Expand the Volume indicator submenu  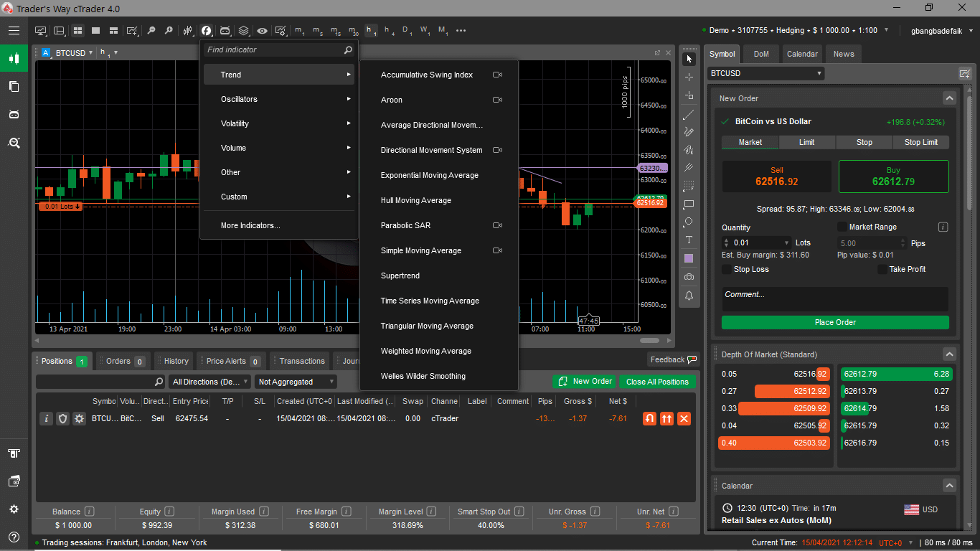point(278,148)
